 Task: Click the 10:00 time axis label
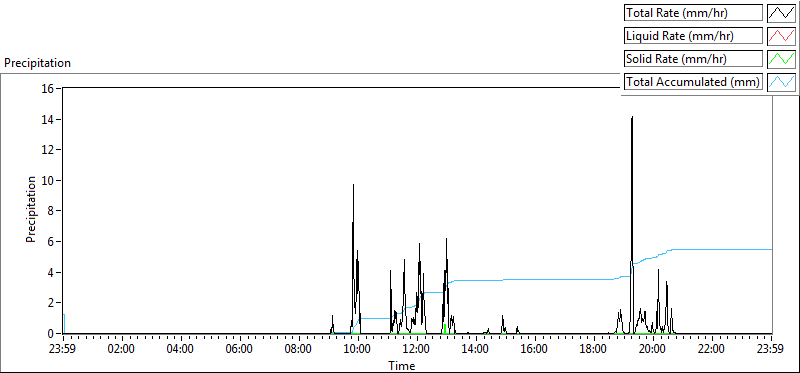pyautogui.click(x=358, y=349)
